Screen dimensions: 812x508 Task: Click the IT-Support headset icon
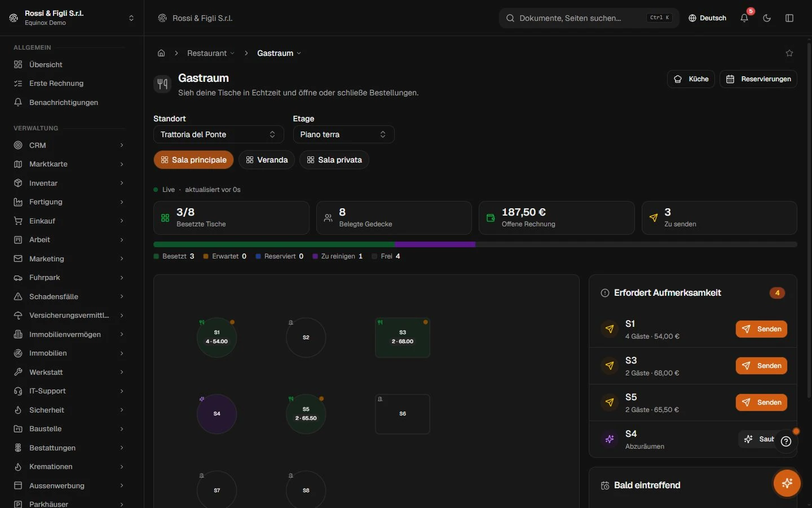[18, 391]
